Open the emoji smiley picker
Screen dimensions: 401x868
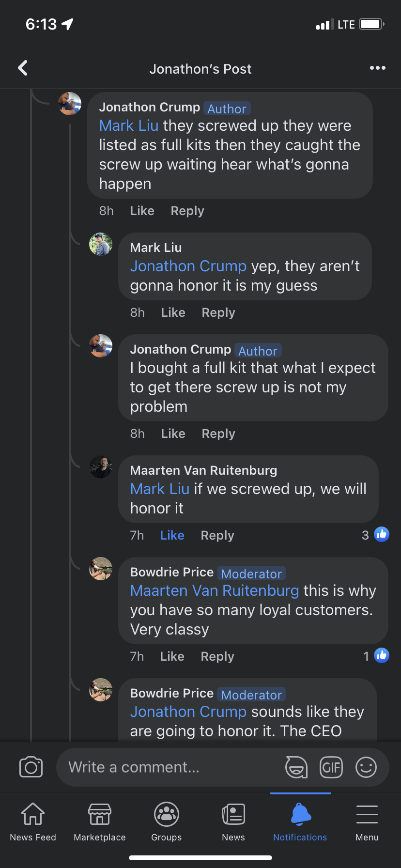tap(366, 767)
